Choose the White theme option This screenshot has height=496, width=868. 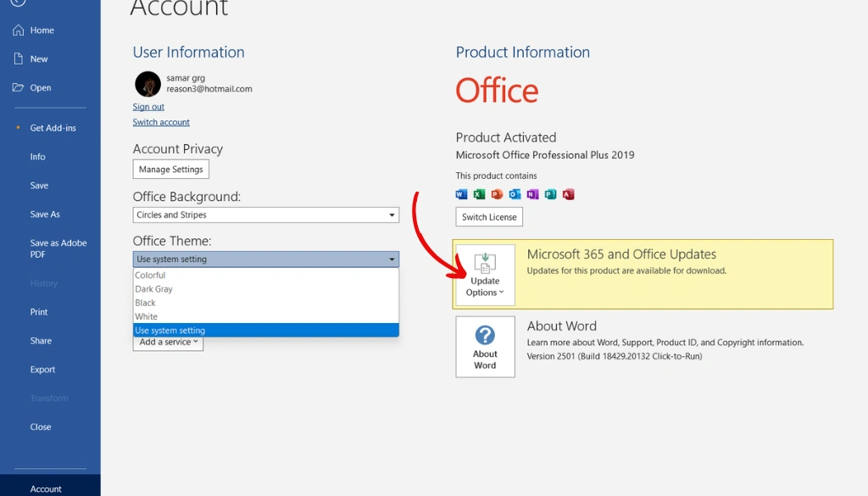(x=265, y=316)
